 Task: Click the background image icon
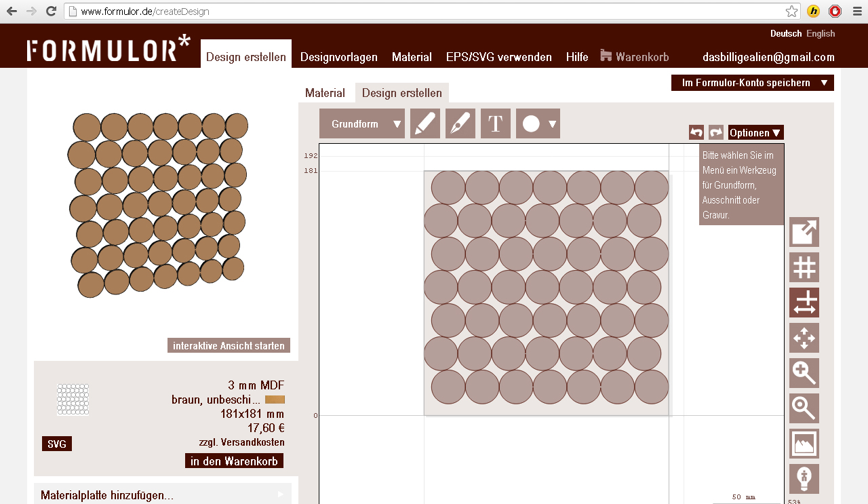pyautogui.click(x=804, y=444)
